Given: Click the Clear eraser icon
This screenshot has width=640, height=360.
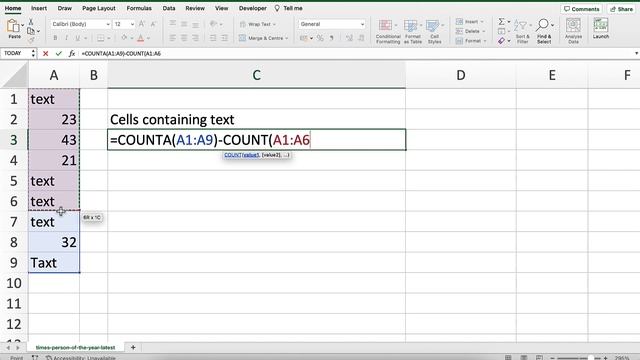Looking at the screenshot, I should 501,41.
